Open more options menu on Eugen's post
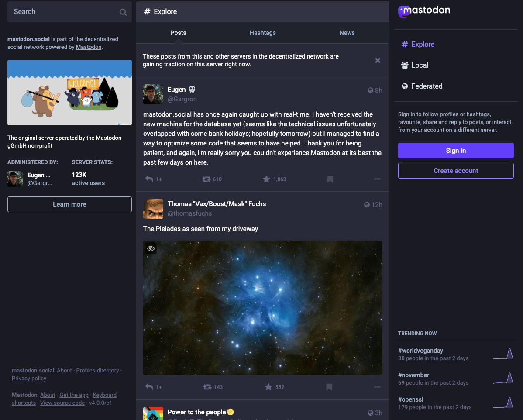Screen dimensions: 523x420 (x=377, y=179)
